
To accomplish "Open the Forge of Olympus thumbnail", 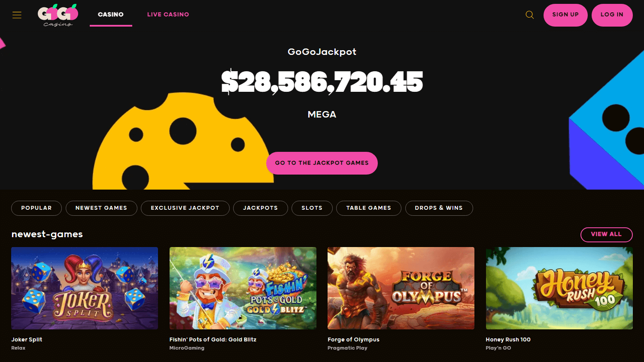I will tap(401, 288).
